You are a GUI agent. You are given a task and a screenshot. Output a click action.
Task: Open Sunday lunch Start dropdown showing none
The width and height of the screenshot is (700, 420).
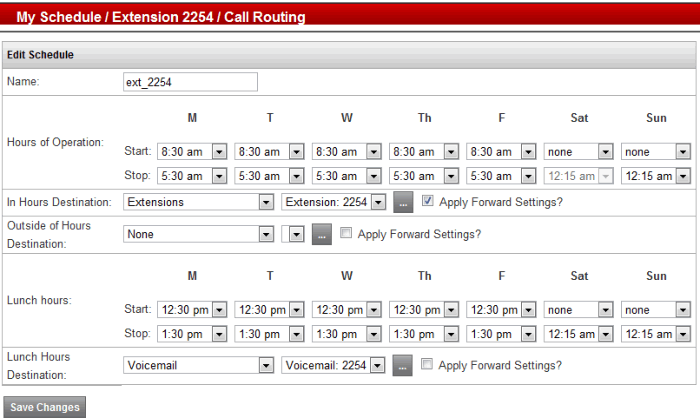(656, 310)
